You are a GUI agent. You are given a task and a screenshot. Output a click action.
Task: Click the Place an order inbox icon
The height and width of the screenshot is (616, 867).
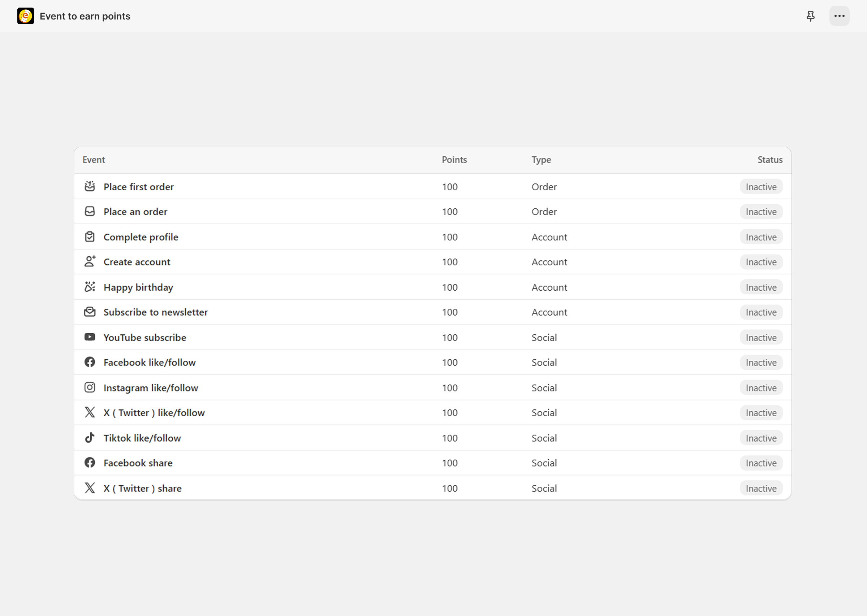(x=90, y=211)
